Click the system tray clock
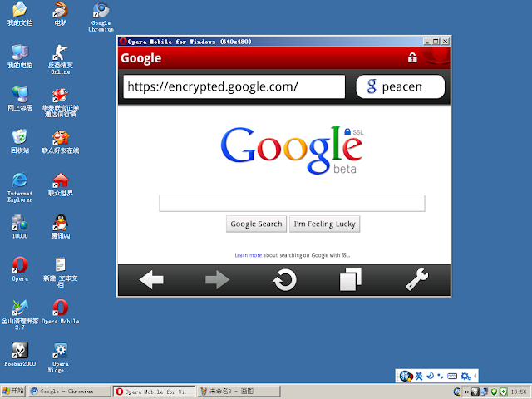The image size is (532, 399). [519, 392]
